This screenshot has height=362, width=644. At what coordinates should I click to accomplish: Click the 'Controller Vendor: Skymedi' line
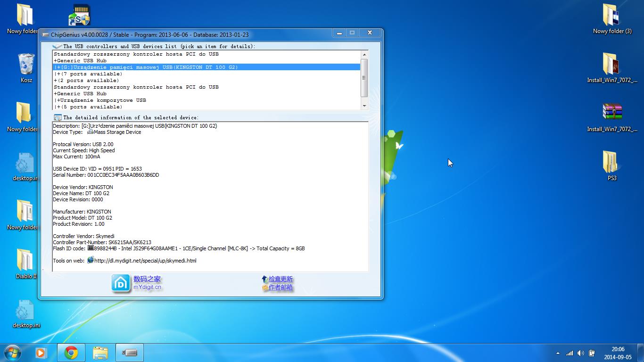tap(83, 236)
